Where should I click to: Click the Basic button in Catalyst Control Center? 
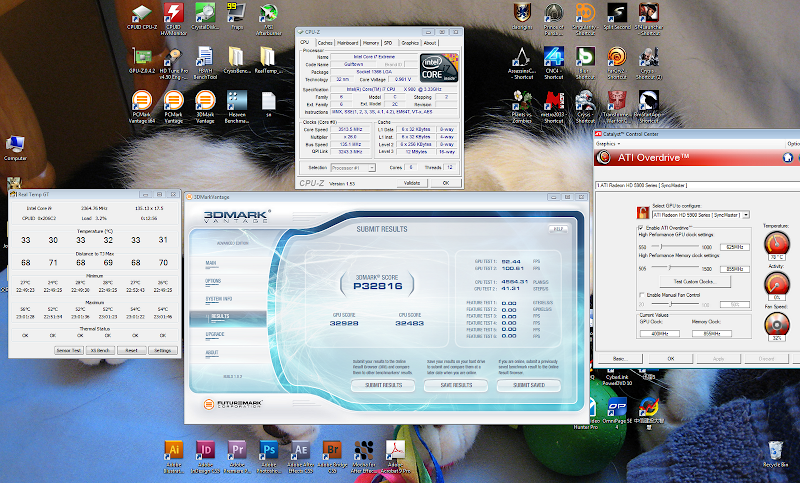(619, 359)
